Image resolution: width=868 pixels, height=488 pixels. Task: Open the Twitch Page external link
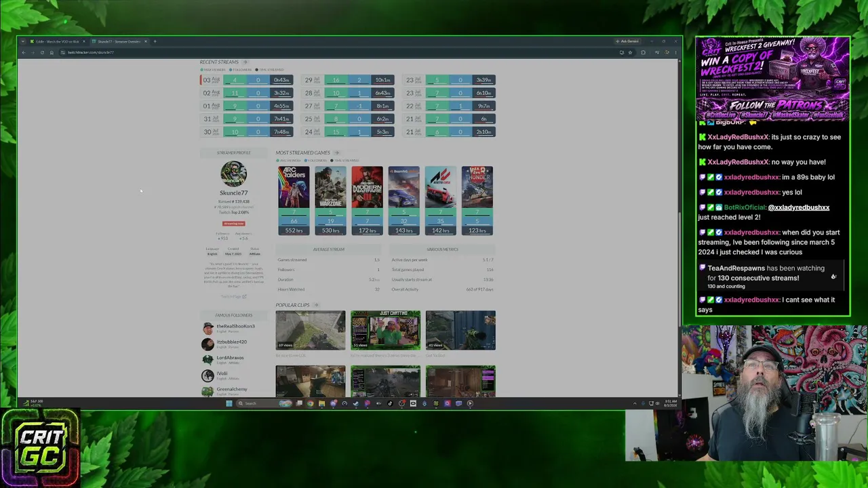[233, 296]
